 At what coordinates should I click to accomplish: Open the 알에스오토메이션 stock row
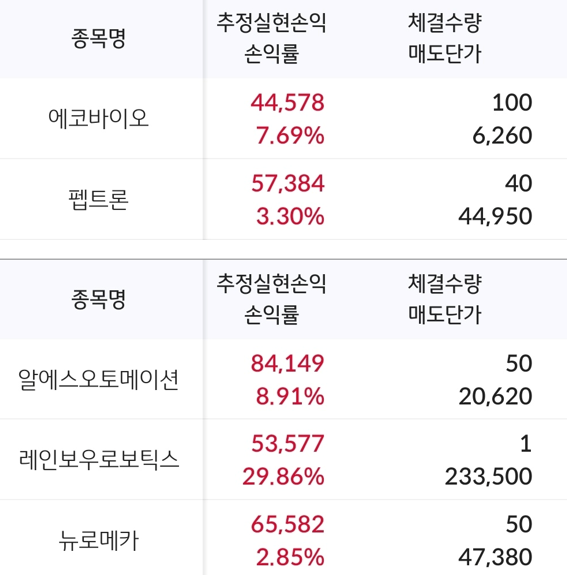284,379
